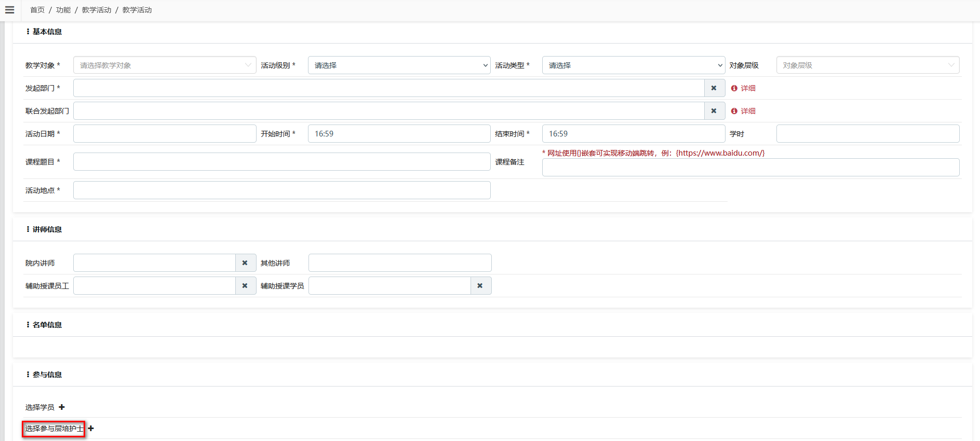Viewport: 980px width, 441px height.
Task: Focus the 学时 input field
Action: point(868,134)
